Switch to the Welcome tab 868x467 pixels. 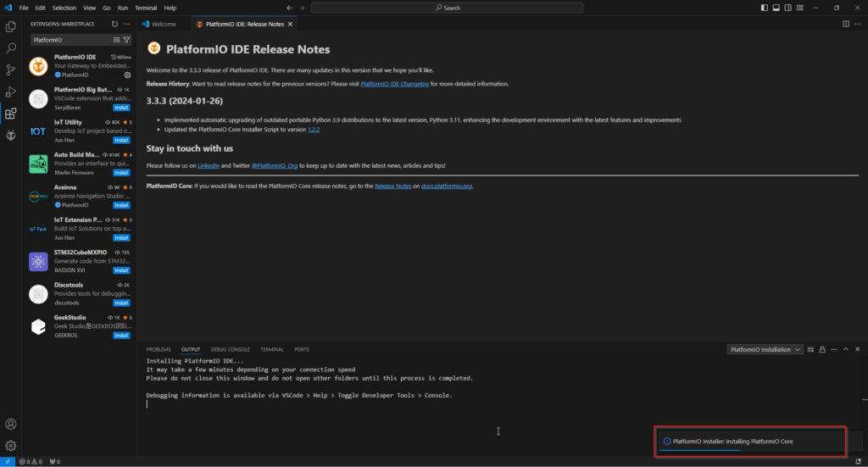[x=164, y=25]
